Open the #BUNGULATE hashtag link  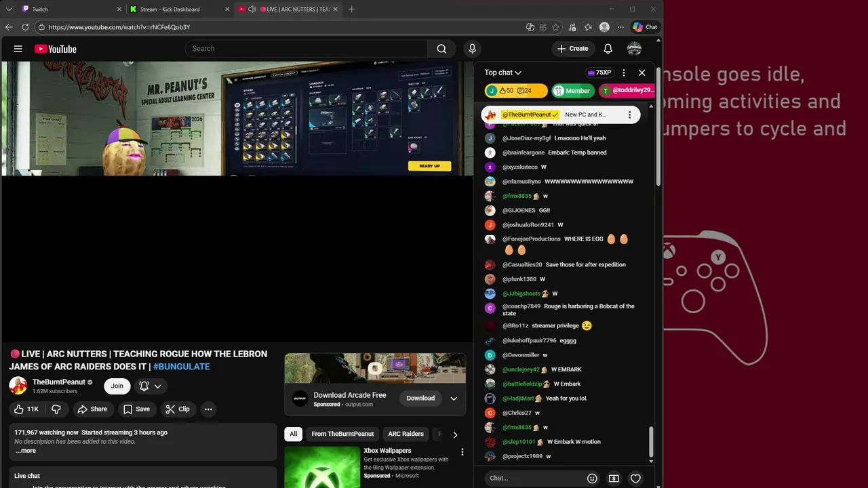coord(182,367)
